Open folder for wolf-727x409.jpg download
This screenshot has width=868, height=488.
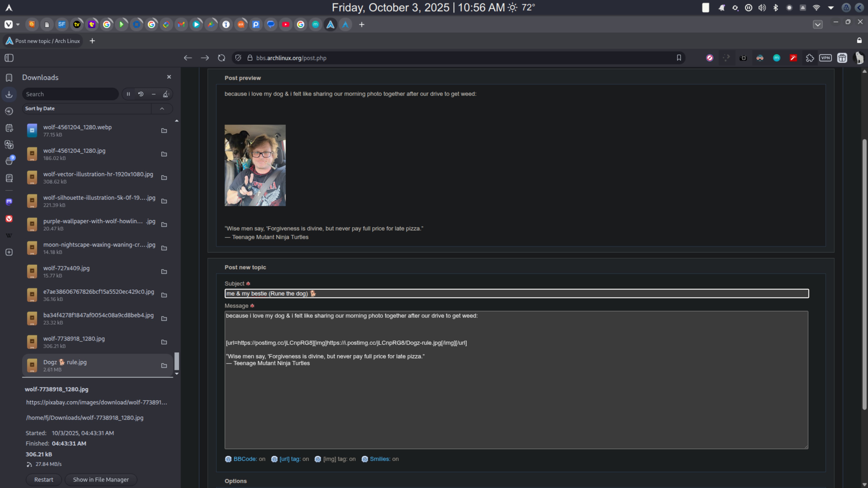[164, 271]
